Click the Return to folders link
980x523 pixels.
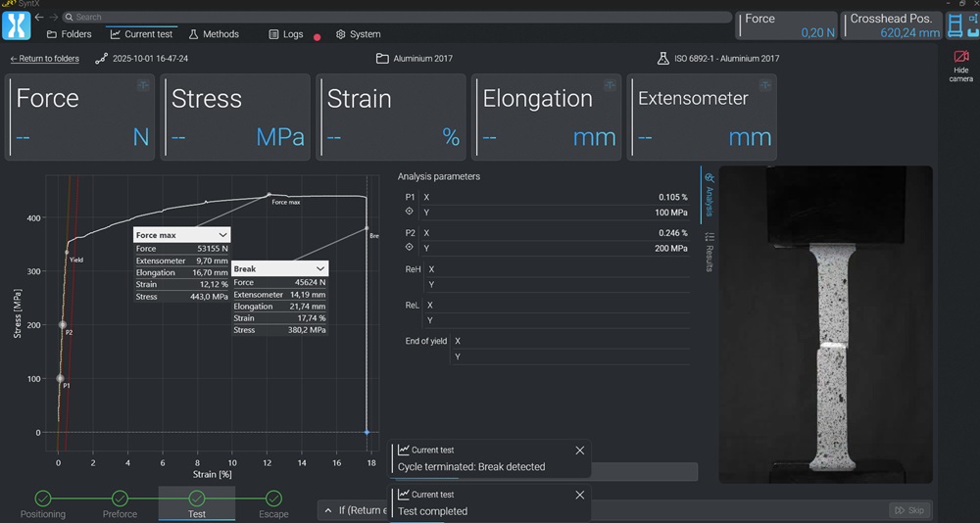pyautogui.click(x=44, y=59)
